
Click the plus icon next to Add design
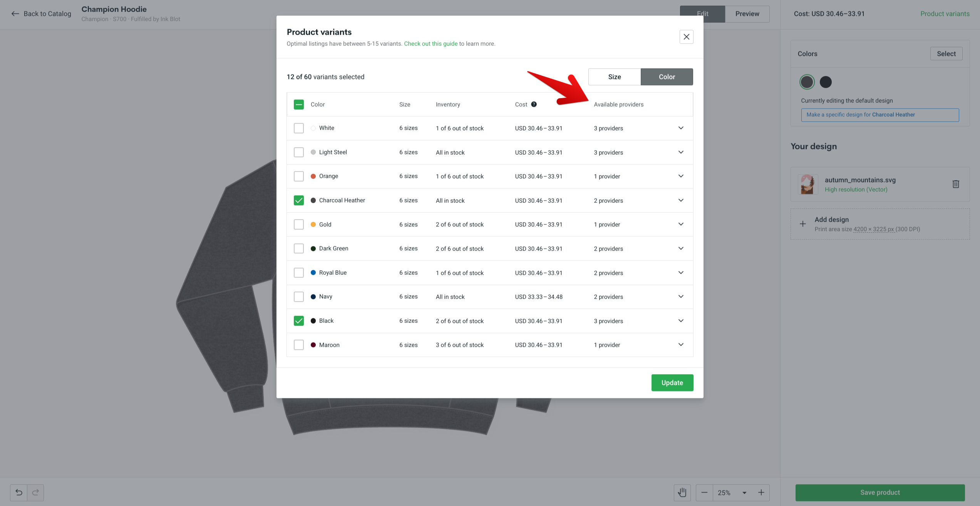(803, 224)
